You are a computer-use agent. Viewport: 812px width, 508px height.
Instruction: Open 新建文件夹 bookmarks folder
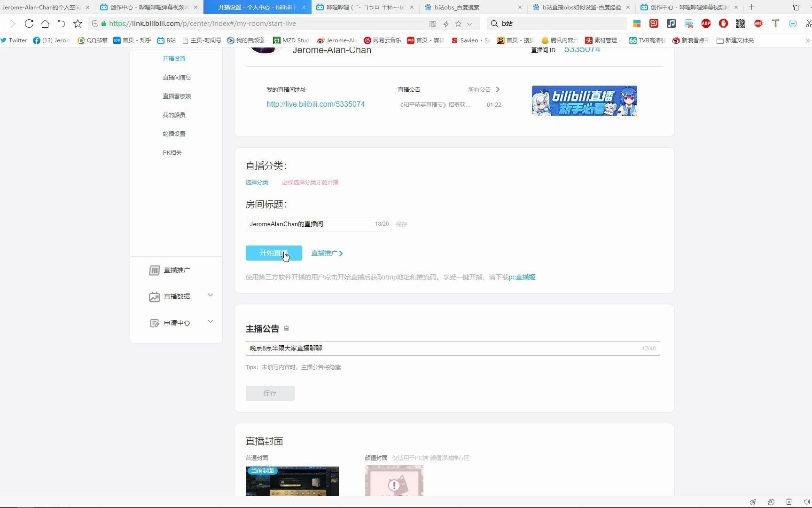(735, 40)
